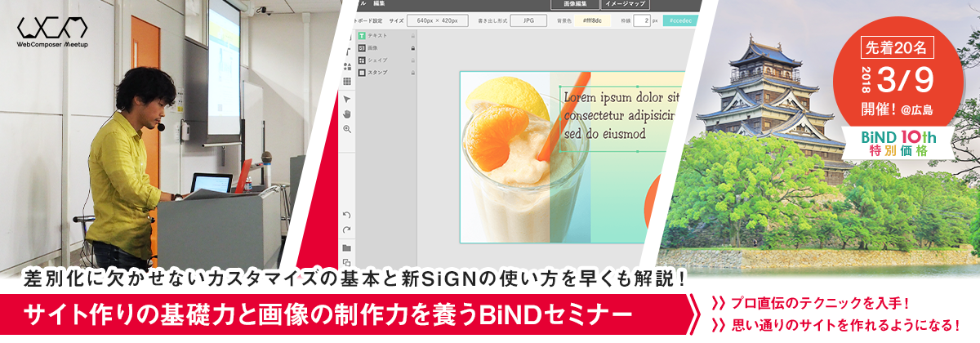Viewport: 980px width, 343px height.
Task: Select the hand pan tool
Action: 347,114
